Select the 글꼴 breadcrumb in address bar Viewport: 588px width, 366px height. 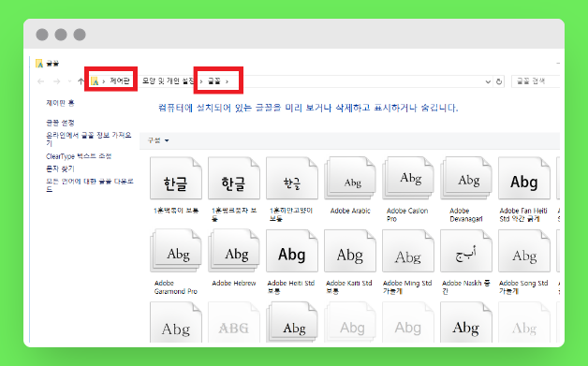coord(214,81)
